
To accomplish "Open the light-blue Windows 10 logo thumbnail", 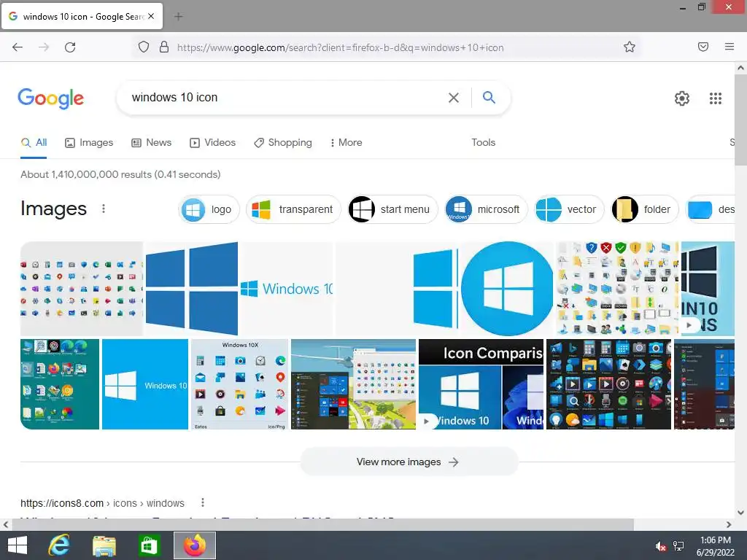I will pyautogui.click(x=145, y=384).
